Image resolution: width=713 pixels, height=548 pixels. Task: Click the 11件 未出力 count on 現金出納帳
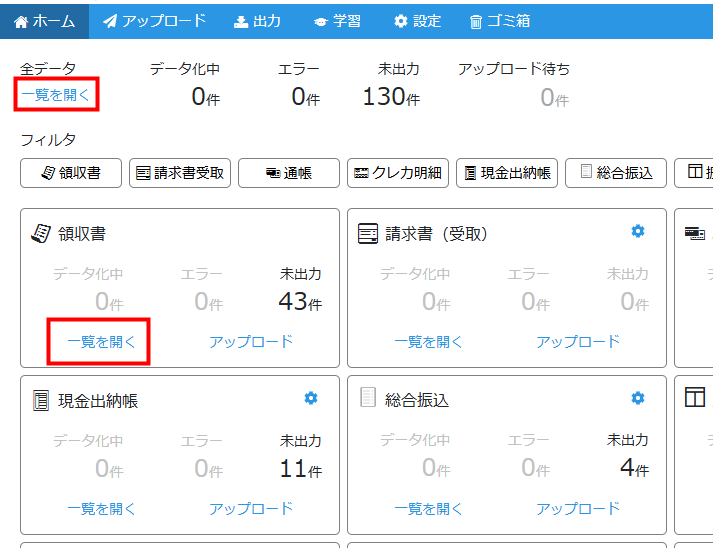301,468
